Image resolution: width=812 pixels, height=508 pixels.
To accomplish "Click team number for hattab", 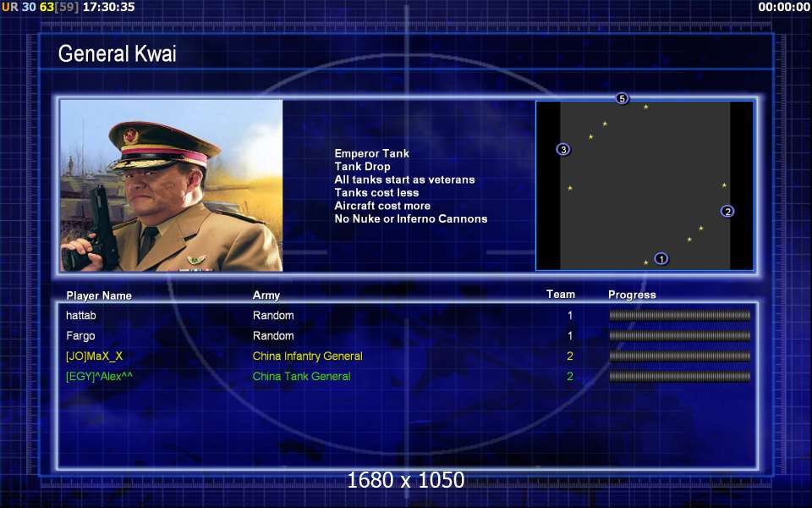I will (x=569, y=315).
